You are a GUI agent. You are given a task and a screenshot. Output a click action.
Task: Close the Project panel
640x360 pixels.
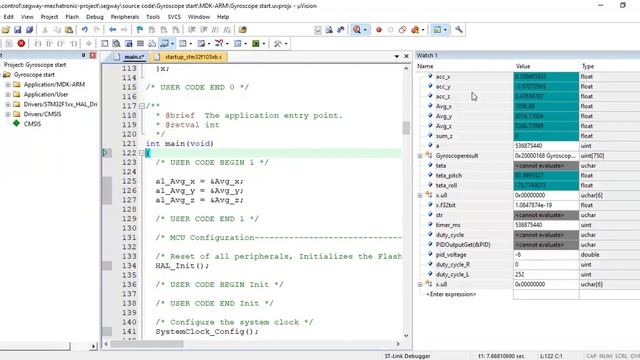tap(93, 55)
